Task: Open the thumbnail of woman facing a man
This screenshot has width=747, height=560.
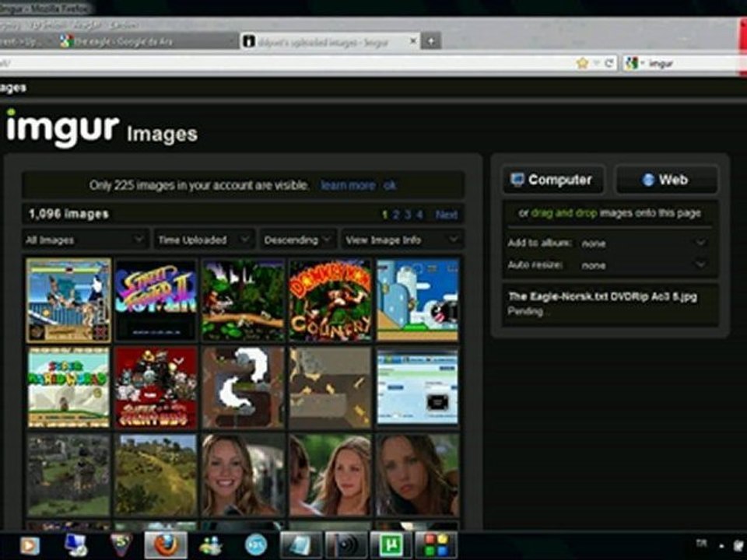Action: (x=330, y=474)
